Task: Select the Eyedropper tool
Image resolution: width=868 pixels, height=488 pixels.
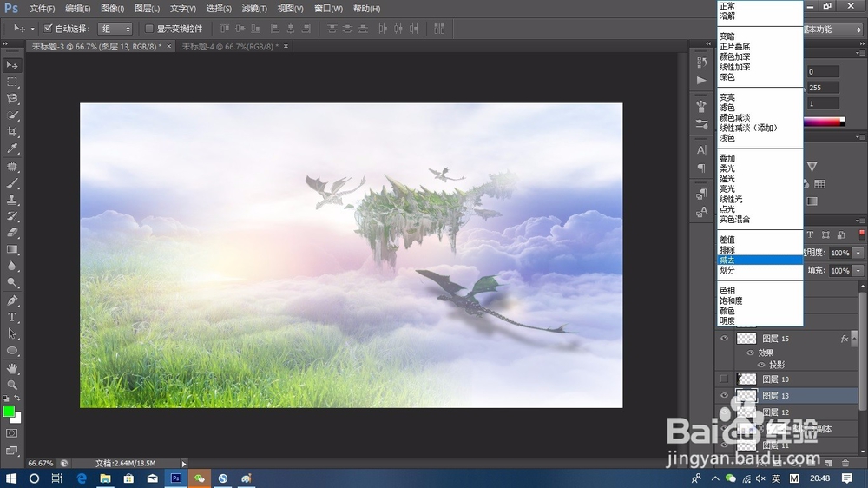Action: (11, 148)
